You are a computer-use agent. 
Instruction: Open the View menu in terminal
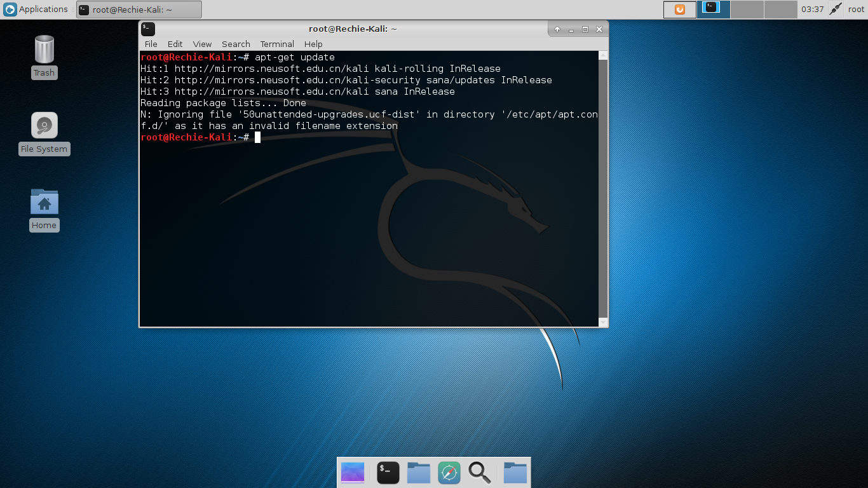[x=202, y=44]
